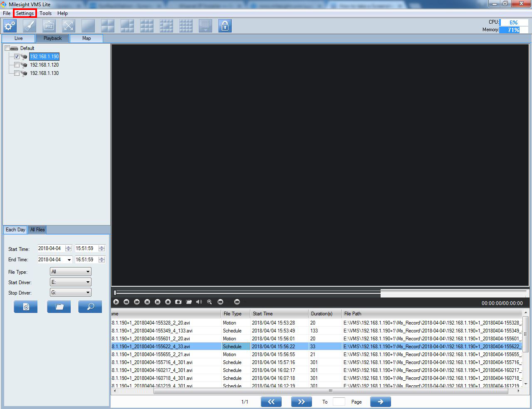This screenshot has height=409, width=532.
Task: Go to next page of results
Action: coord(301,402)
